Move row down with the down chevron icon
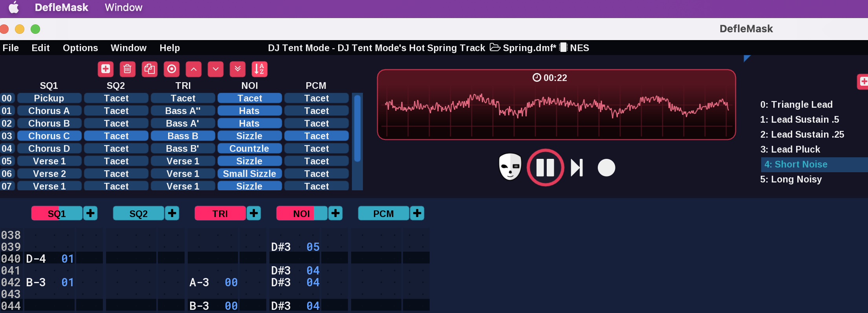 click(x=216, y=69)
